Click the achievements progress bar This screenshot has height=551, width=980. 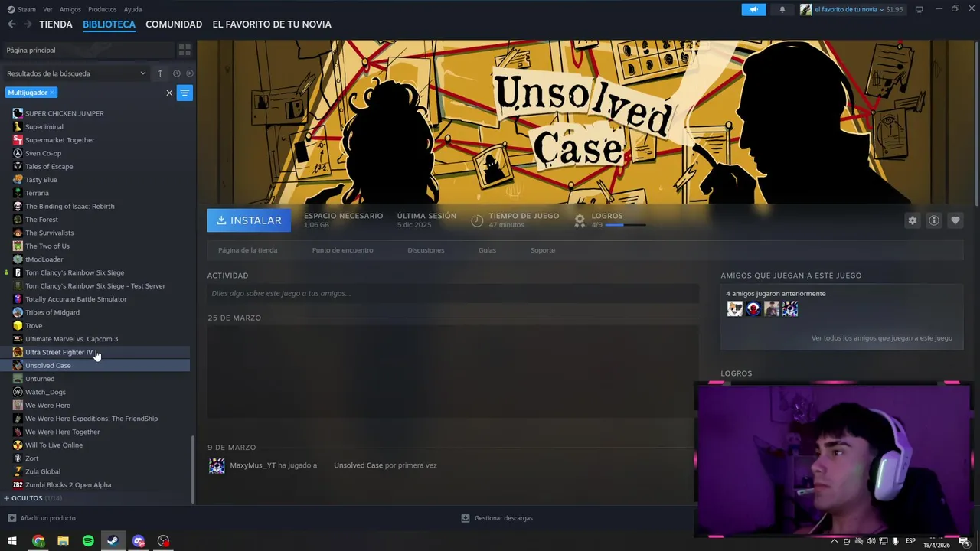pos(625,225)
